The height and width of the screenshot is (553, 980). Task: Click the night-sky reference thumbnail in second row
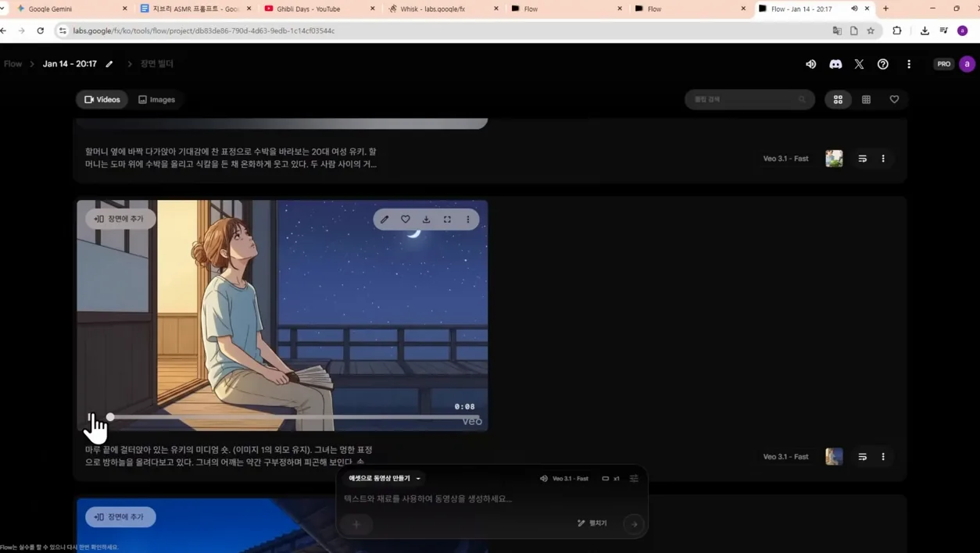(x=834, y=456)
